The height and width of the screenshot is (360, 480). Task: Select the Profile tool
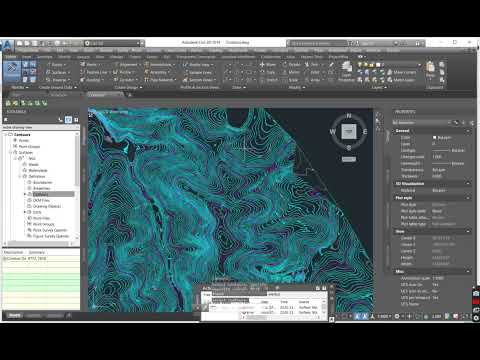123,72
